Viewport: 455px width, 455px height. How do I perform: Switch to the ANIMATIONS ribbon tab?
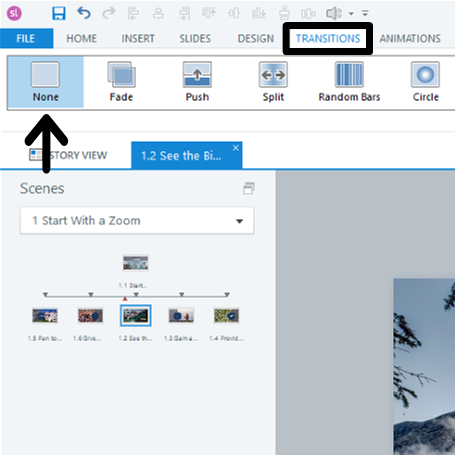click(410, 39)
